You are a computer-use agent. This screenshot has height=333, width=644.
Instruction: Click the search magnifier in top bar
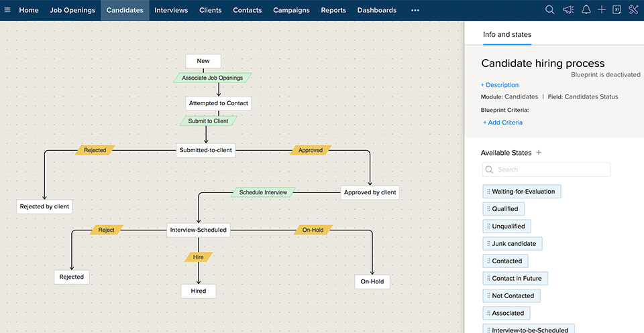549,10
